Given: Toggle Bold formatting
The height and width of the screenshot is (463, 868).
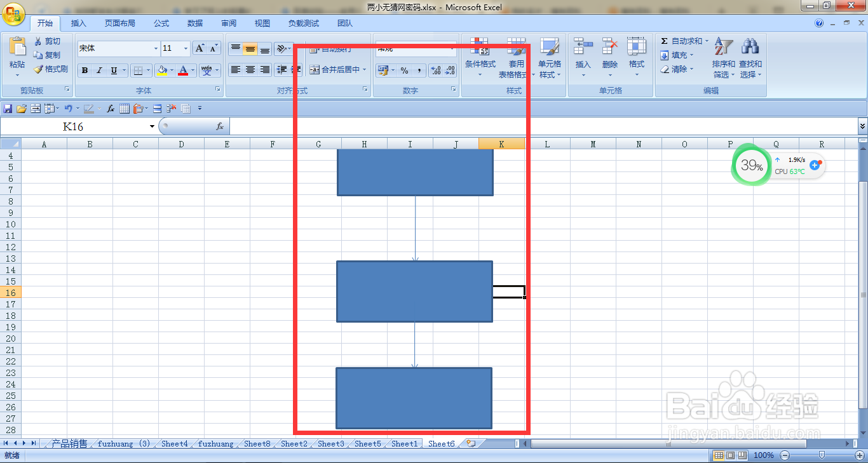Looking at the screenshot, I should [85, 70].
